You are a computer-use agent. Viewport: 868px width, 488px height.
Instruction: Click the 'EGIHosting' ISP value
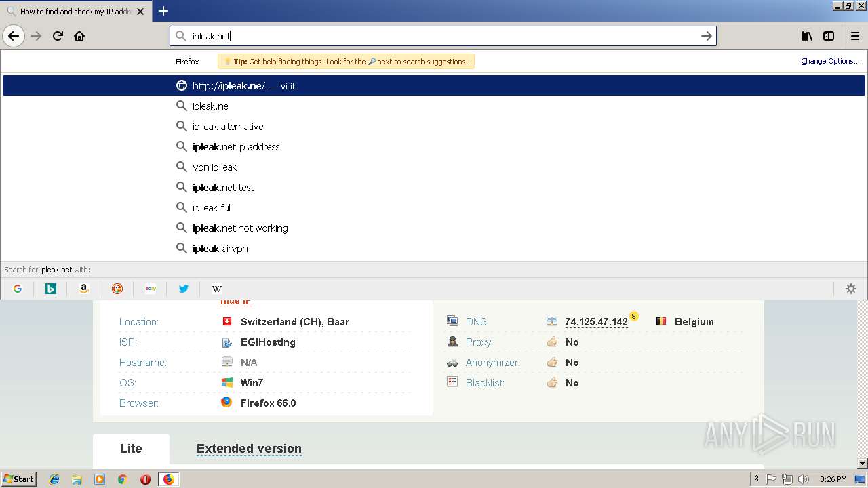coord(268,342)
